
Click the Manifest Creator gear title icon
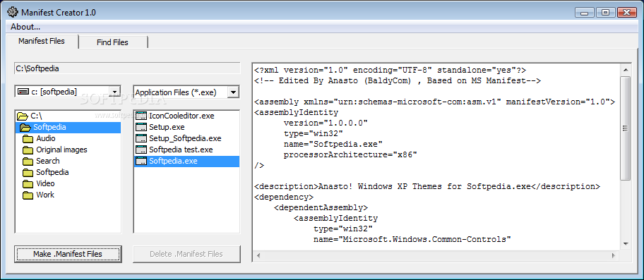(13, 12)
